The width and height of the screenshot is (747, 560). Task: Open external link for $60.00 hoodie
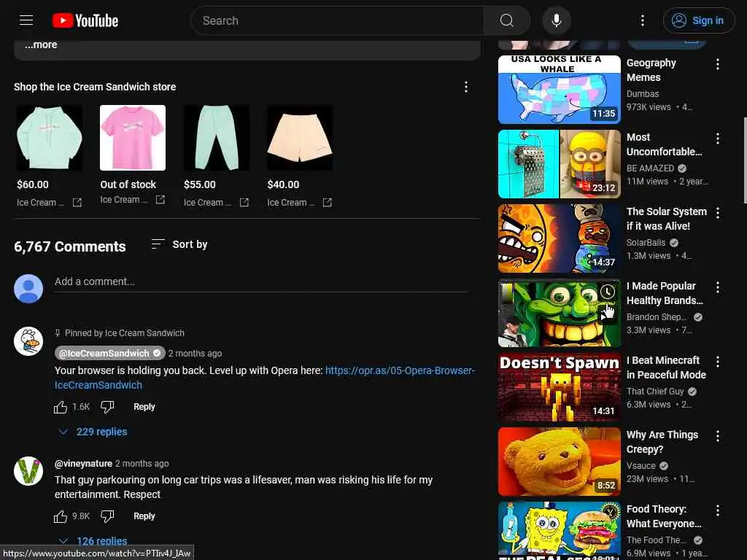pos(77,203)
